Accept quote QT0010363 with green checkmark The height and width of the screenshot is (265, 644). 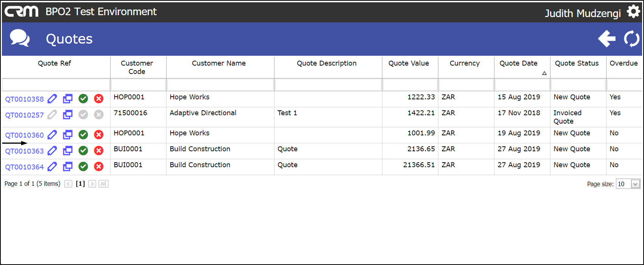coord(83,151)
